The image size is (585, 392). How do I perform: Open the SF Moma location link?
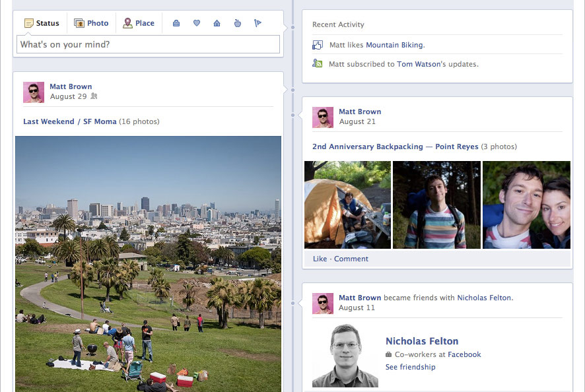click(100, 121)
